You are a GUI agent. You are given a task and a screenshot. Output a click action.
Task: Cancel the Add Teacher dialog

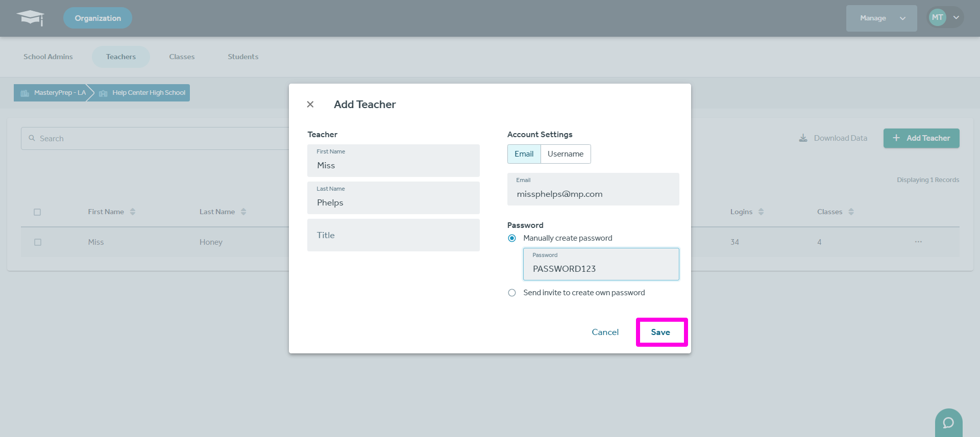605,332
